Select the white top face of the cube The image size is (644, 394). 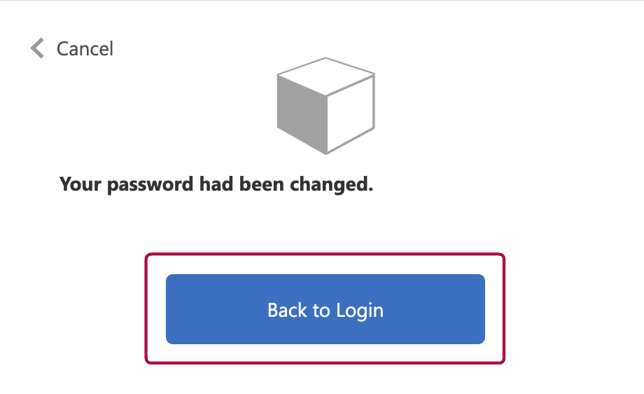(326, 76)
